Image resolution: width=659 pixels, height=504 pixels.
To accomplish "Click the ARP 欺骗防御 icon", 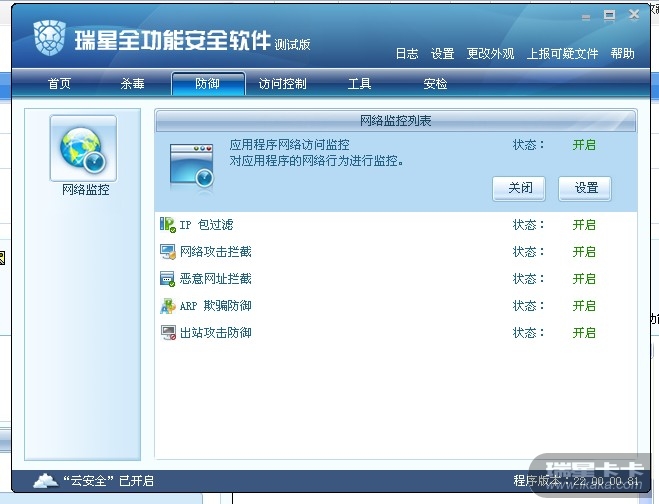I will pos(168,306).
